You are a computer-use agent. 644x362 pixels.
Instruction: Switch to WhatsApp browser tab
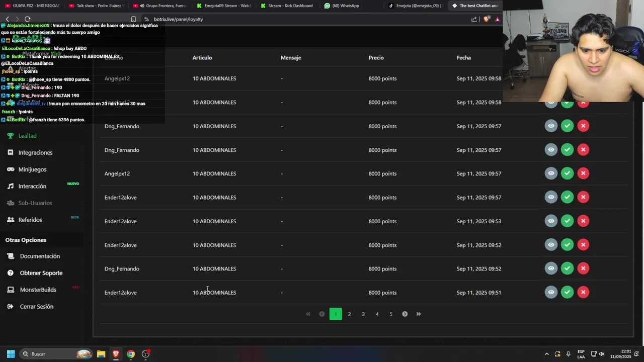click(352, 6)
